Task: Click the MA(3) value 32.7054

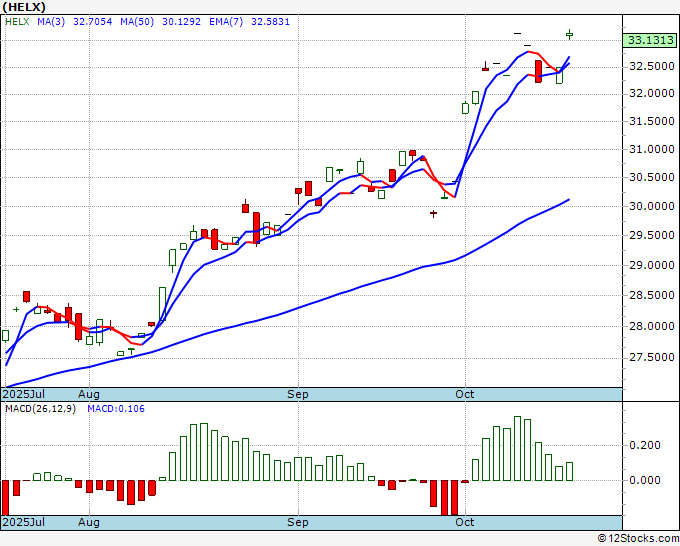Action: [92, 22]
